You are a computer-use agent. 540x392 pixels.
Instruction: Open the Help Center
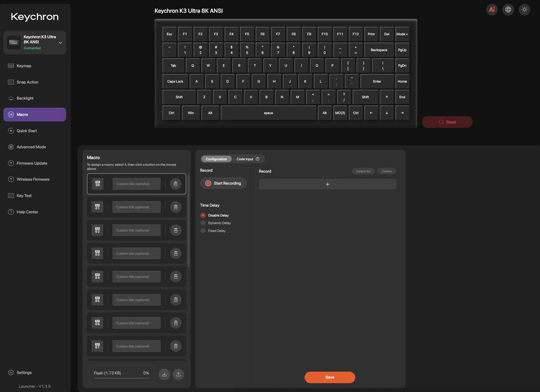(x=35, y=212)
